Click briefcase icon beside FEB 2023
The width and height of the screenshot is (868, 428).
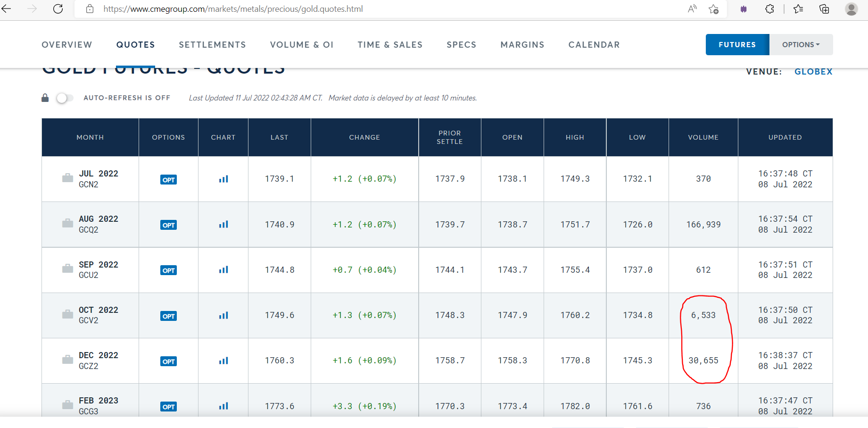pyautogui.click(x=68, y=405)
